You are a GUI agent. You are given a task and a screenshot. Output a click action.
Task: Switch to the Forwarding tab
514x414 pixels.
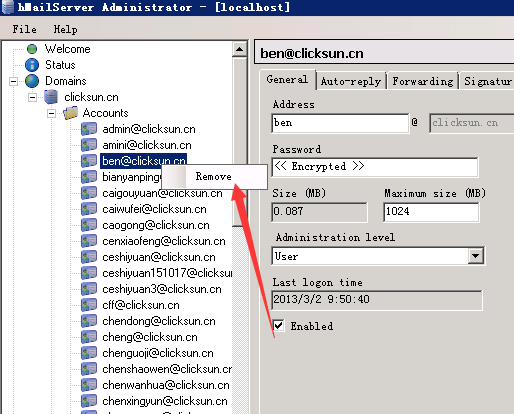tap(422, 81)
